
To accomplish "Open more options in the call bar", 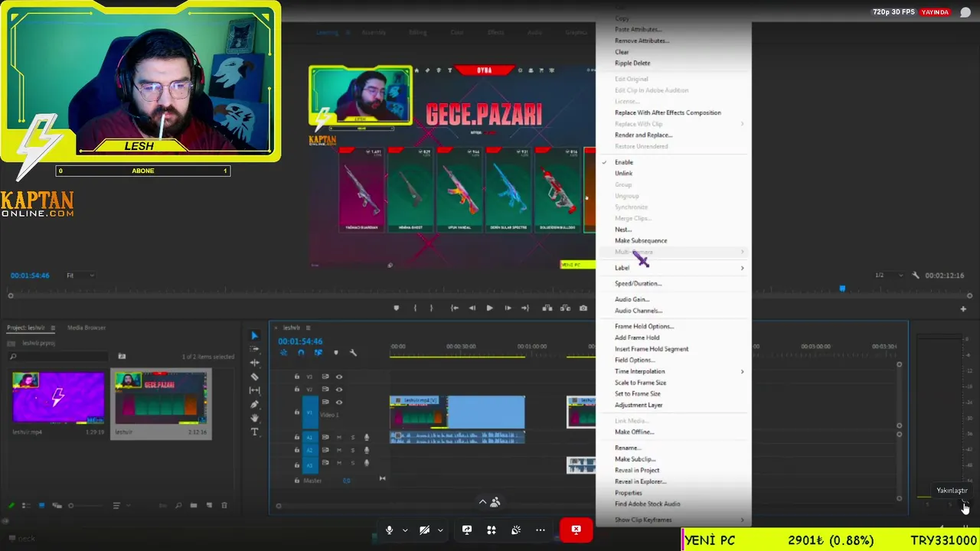I will point(541,530).
